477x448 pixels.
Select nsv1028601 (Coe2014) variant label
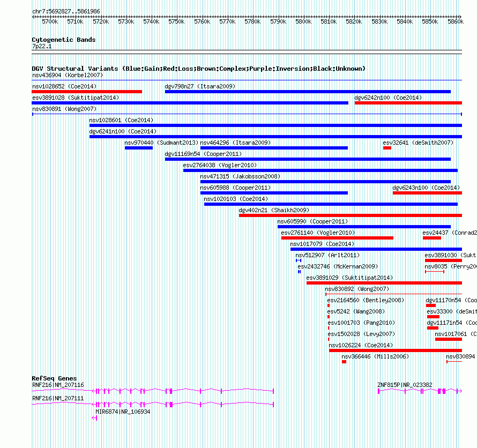point(121,120)
